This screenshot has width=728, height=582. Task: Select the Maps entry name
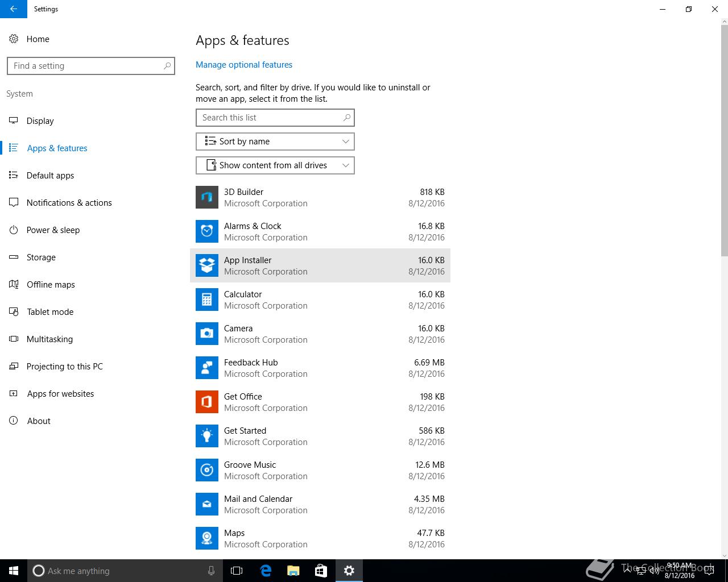(234, 533)
